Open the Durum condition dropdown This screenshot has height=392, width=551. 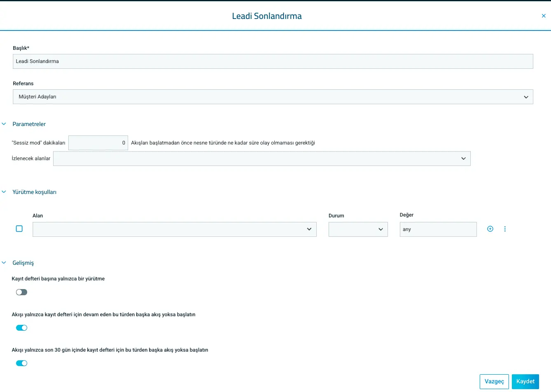tap(358, 229)
